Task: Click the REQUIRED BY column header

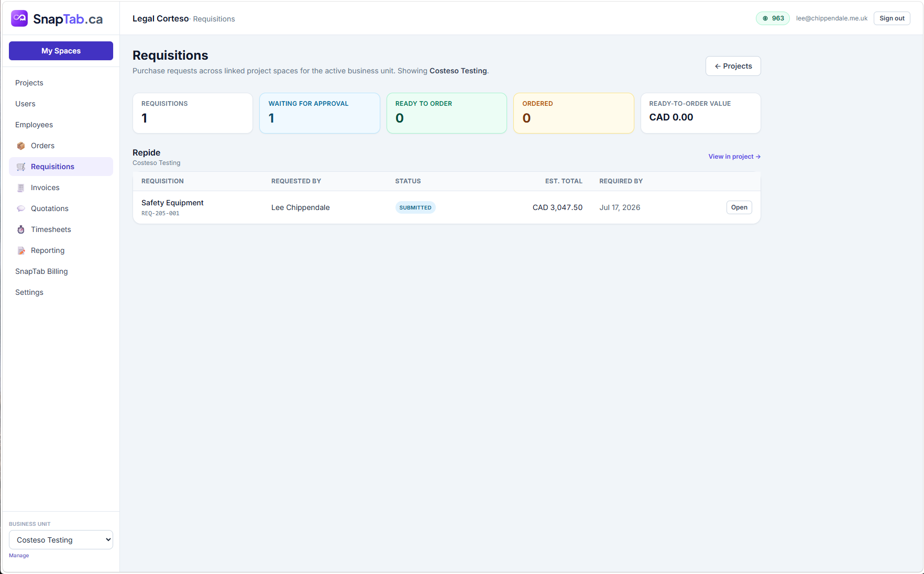Action: point(621,181)
